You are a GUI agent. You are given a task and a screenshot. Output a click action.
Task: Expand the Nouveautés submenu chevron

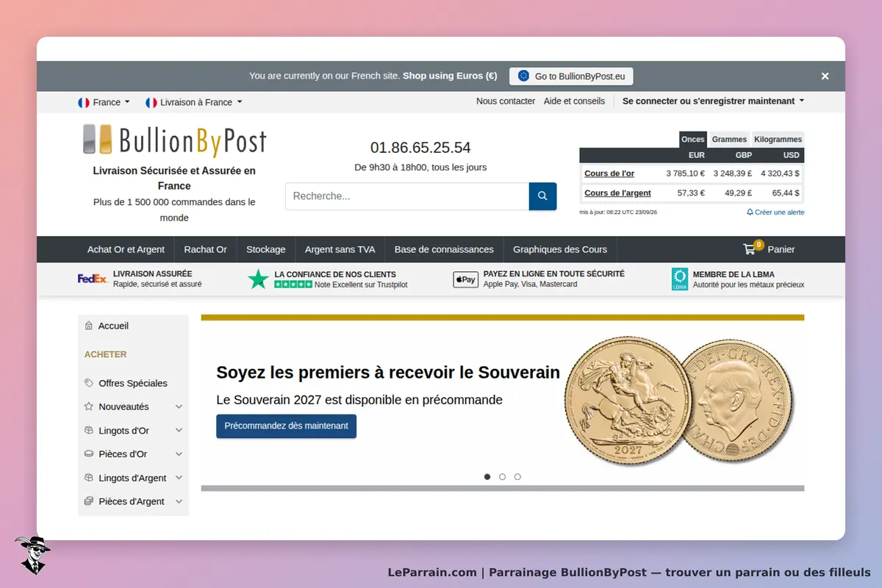[x=179, y=406]
